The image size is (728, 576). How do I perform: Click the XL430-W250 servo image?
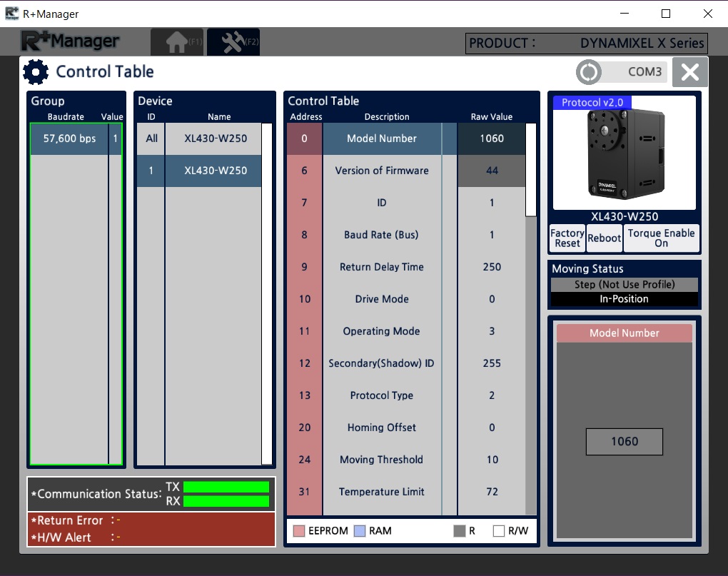tap(625, 154)
